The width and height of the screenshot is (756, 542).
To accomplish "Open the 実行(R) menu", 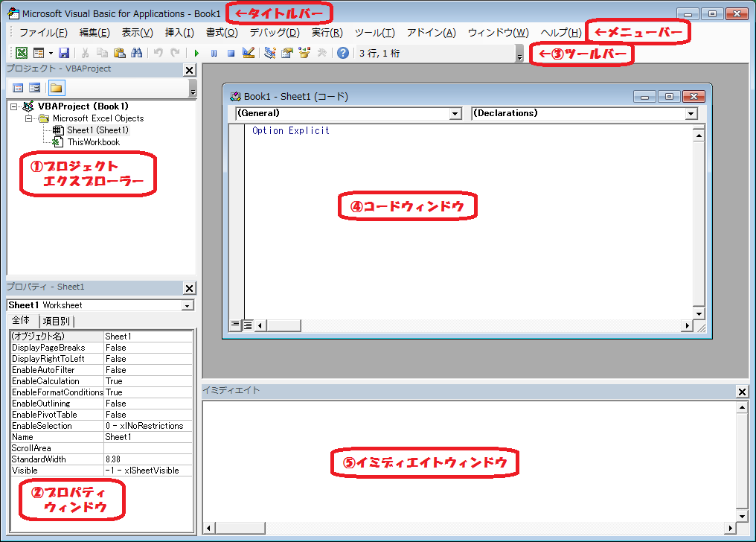I will [327, 32].
